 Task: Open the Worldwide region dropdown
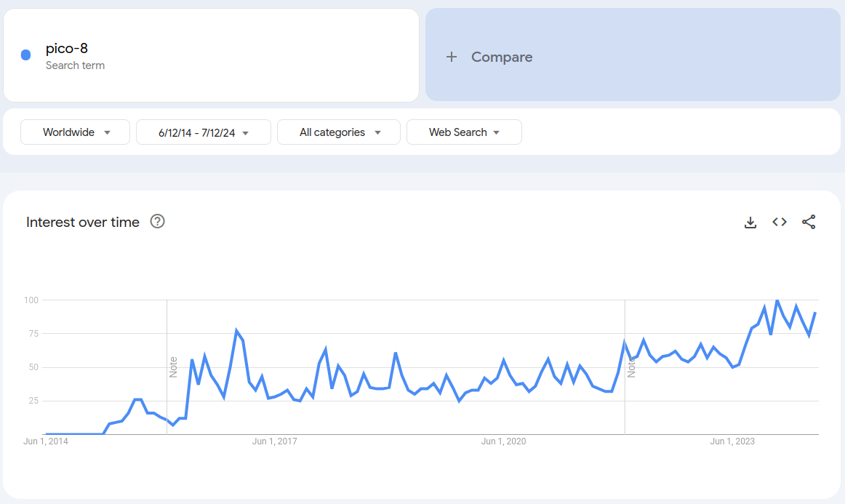pos(76,132)
